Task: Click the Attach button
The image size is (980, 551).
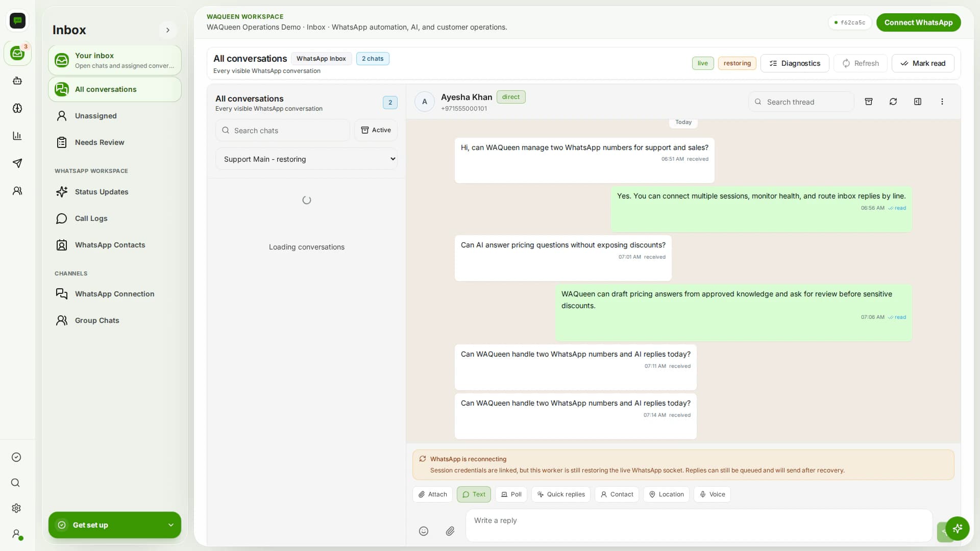Action: [x=432, y=494]
